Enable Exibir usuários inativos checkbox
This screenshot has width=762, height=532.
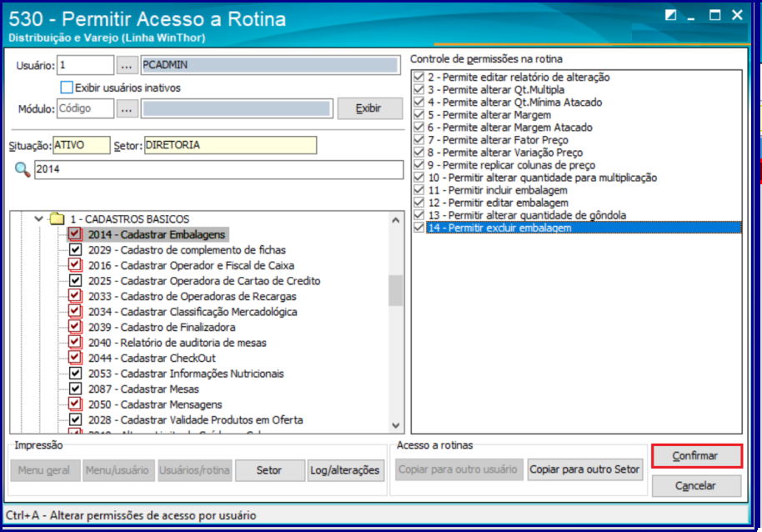pyautogui.click(x=67, y=88)
